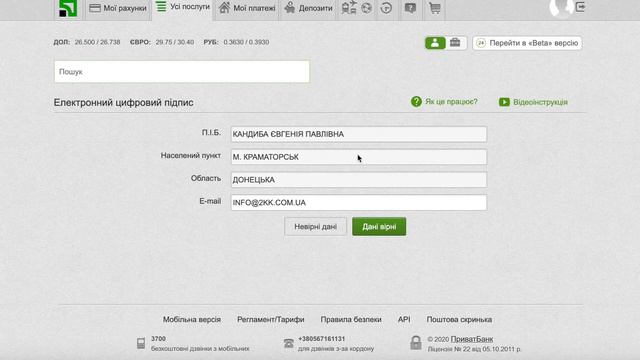Click the telephone icon beside +380567161131

tap(289, 343)
